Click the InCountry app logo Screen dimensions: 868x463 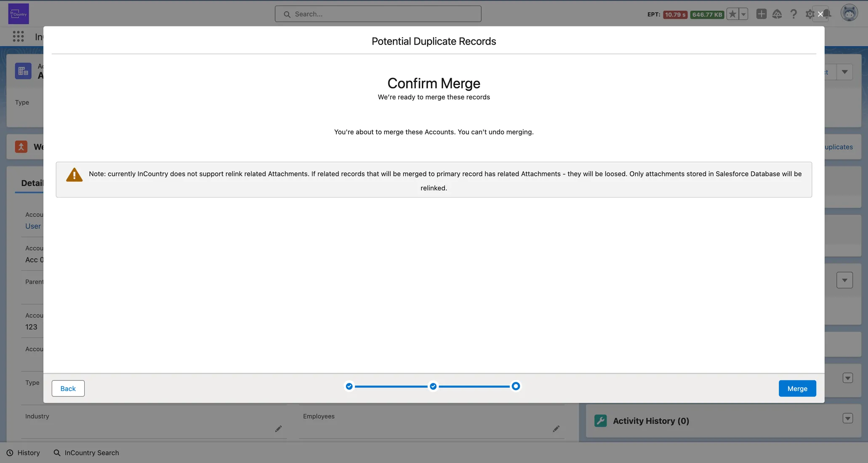pyautogui.click(x=19, y=13)
